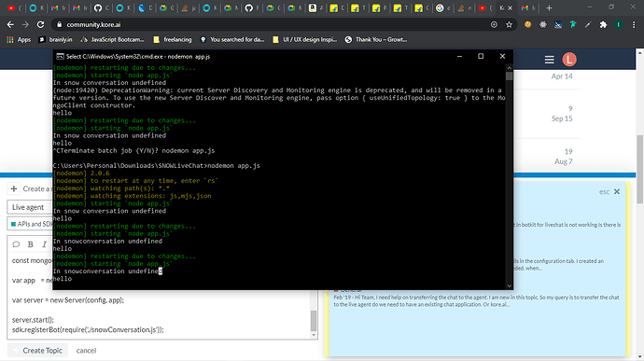Viewport: 644px width, 361px height.
Task: Click the plus button beside 'Create a'
Action: tap(14, 188)
